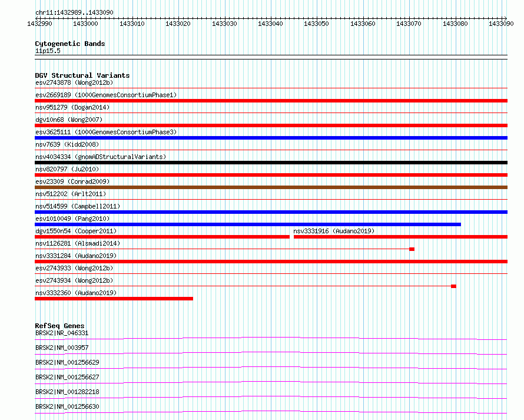The width and height of the screenshot is (524, 420).
Task: Select the Cytogenetic Bands track heading
Action: pos(70,44)
